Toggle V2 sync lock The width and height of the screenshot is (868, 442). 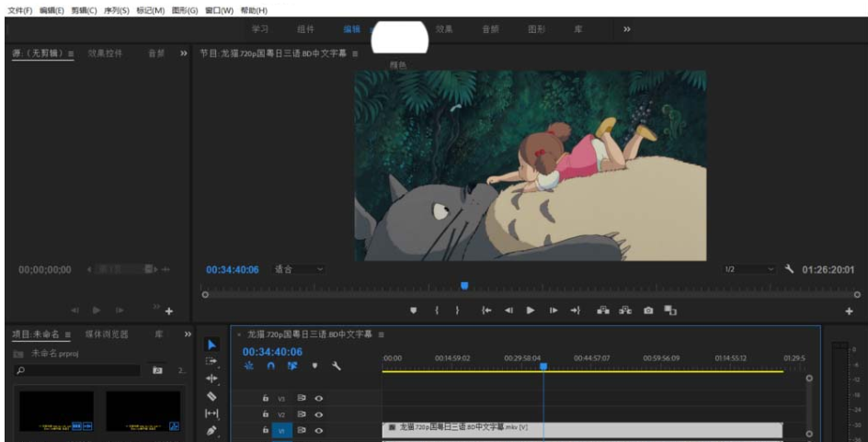pos(302,414)
